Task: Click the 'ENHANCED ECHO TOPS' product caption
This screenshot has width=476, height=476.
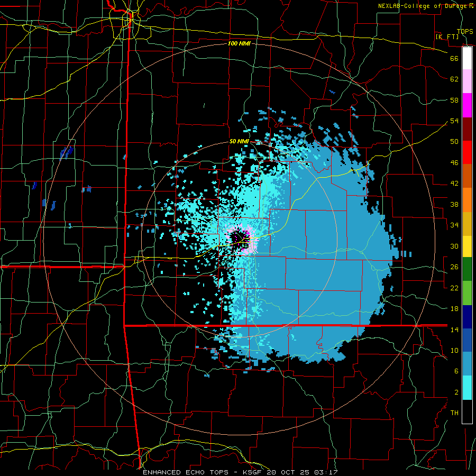Action: point(186,472)
